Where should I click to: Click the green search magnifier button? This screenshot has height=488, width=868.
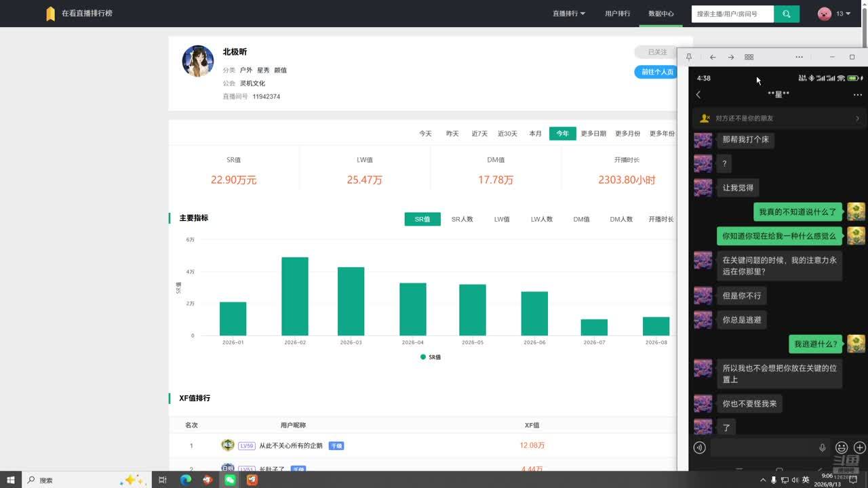tap(787, 14)
